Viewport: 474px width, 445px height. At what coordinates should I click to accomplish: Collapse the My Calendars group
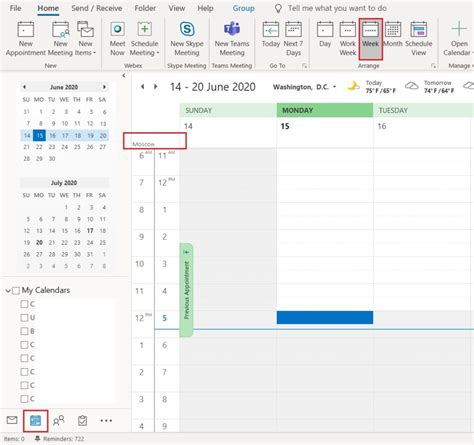click(8, 291)
